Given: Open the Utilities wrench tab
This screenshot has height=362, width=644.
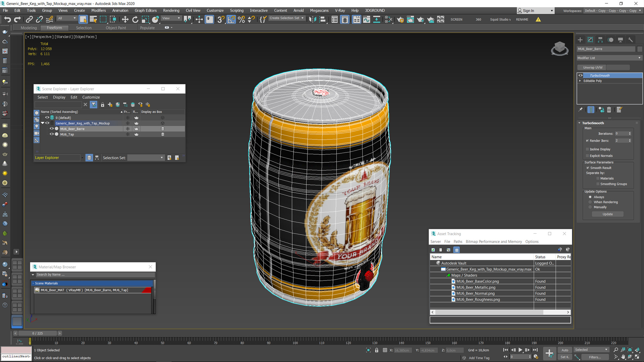Looking at the screenshot, I should [631, 40].
